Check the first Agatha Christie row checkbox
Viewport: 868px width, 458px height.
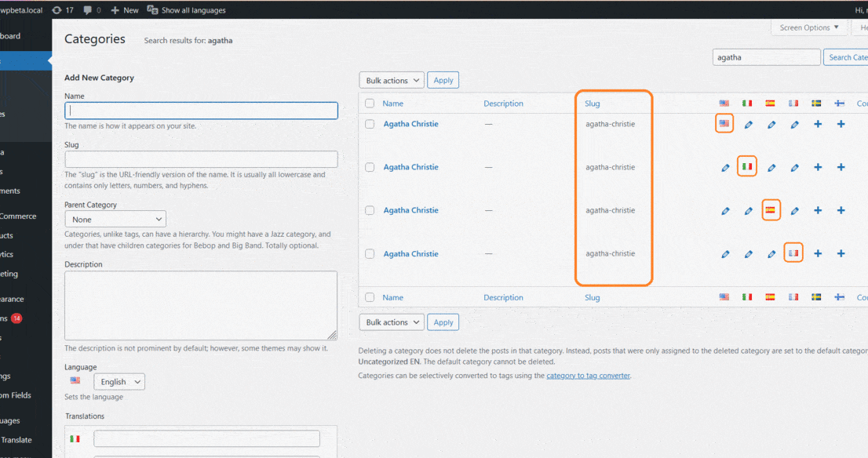pos(370,124)
